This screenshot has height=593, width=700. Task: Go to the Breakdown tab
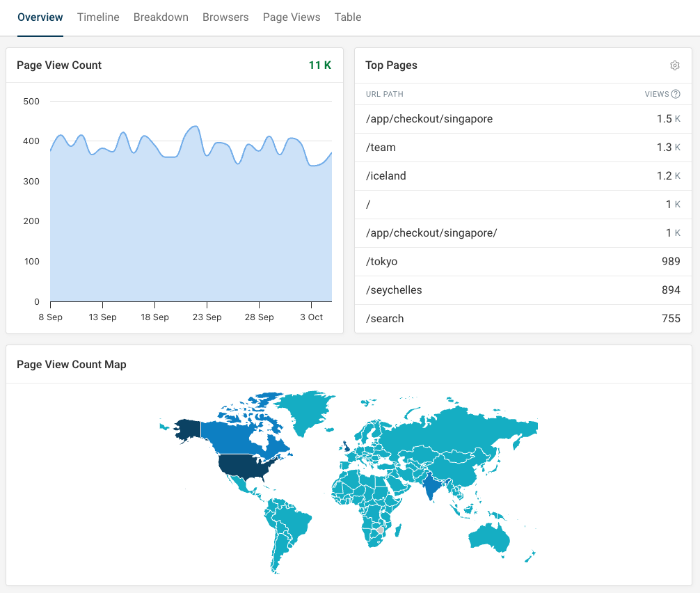click(x=161, y=17)
